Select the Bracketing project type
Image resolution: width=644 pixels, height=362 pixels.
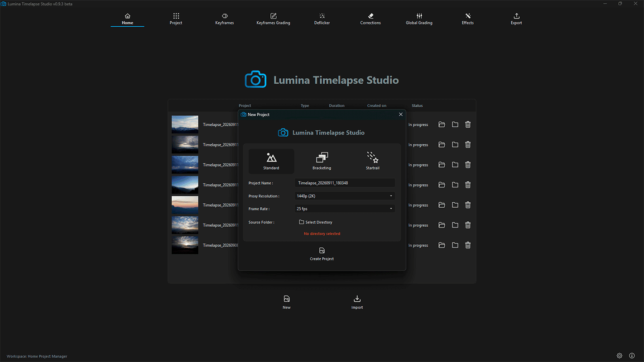coord(322,161)
